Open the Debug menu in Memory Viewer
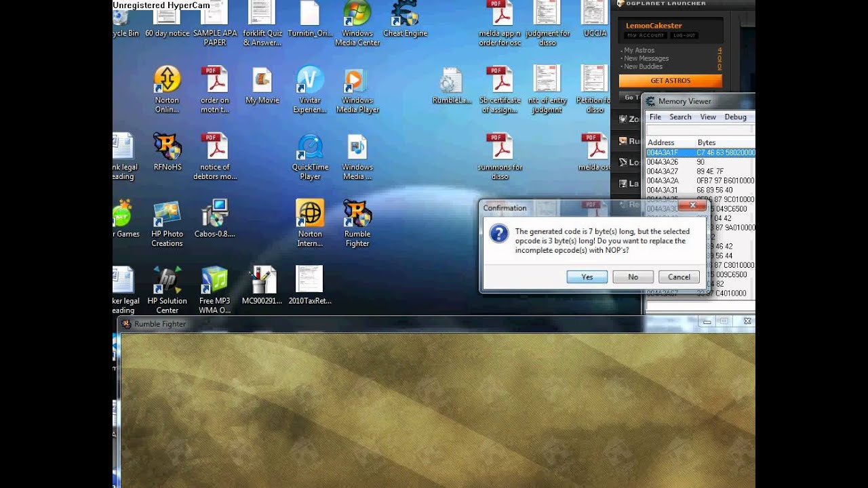868x488 pixels. tap(735, 117)
